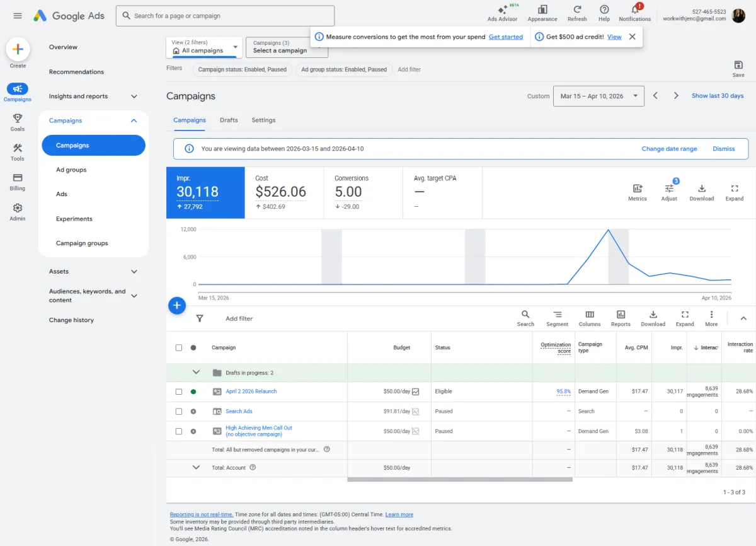Open the Goals sidebar icon
This screenshot has height=546, width=756.
pyautogui.click(x=18, y=119)
